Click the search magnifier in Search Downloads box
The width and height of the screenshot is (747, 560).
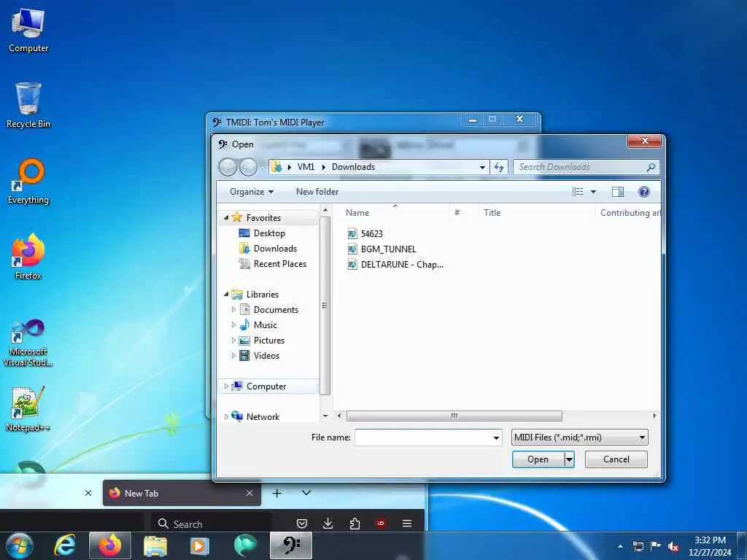pos(651,167)
